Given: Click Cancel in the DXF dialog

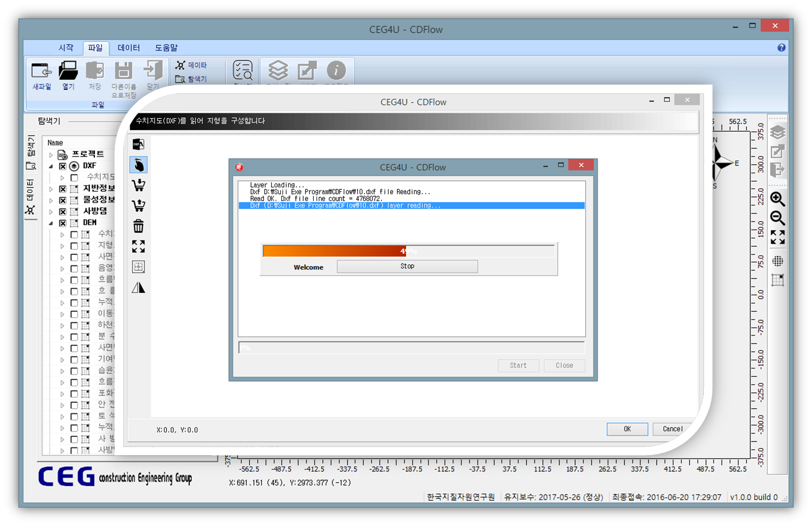Looking at the screenshot, I should 672,429.
